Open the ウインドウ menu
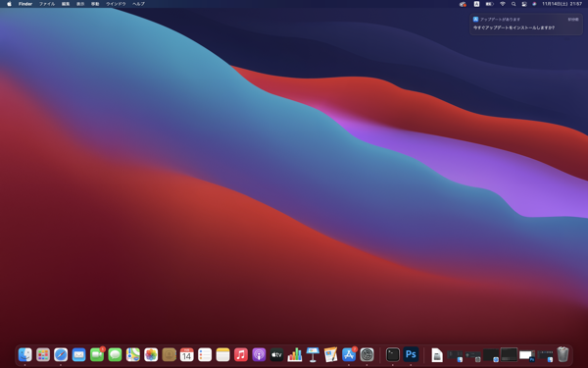The width and height of the screenshot is (588, 368). pyautogui.click(x=116, y=4)
